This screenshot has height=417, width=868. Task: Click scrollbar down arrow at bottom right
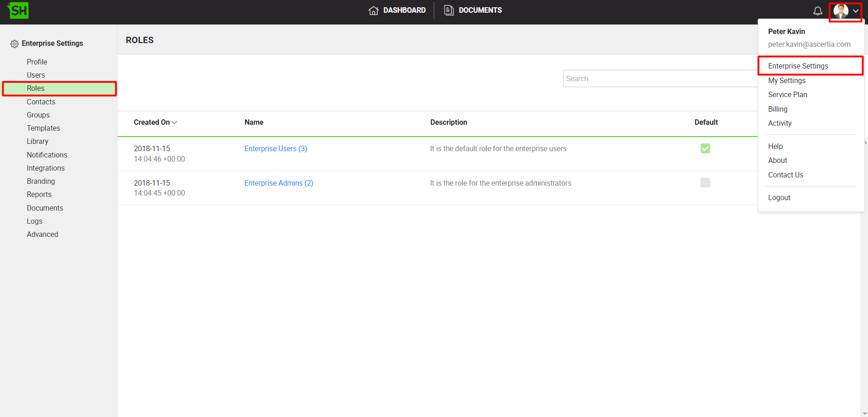(x=864, y=413)
